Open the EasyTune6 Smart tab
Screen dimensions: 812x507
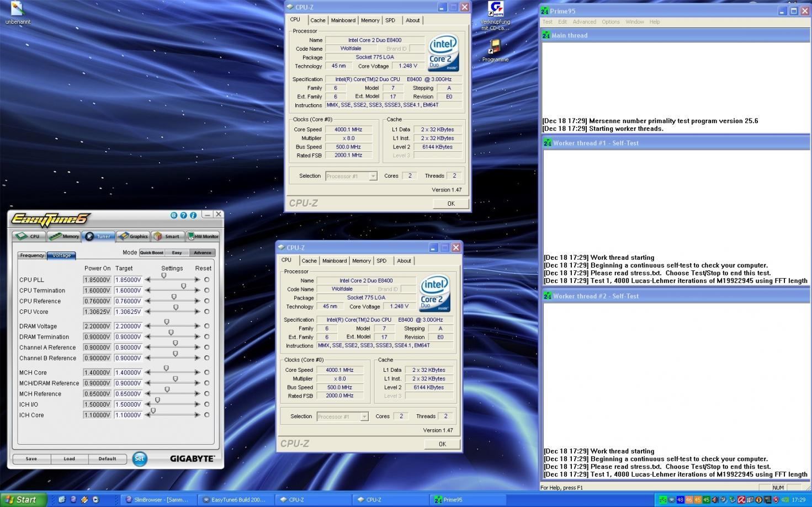168,236
